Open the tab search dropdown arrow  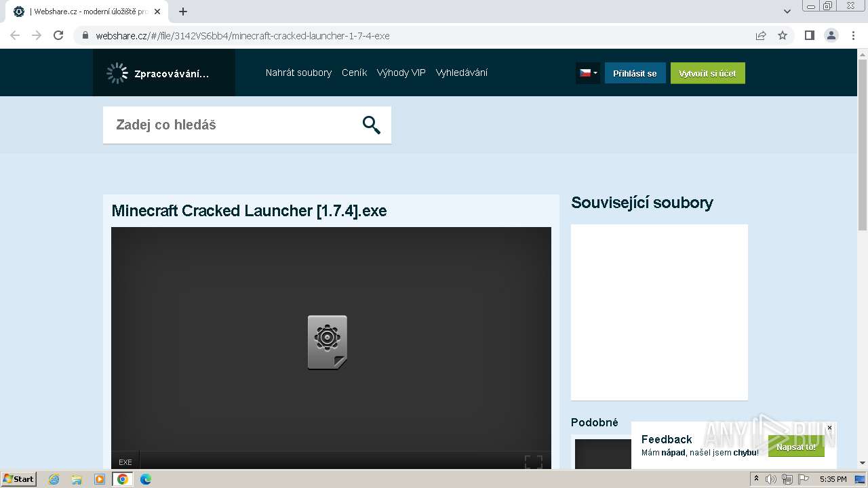tap(787, 12)
